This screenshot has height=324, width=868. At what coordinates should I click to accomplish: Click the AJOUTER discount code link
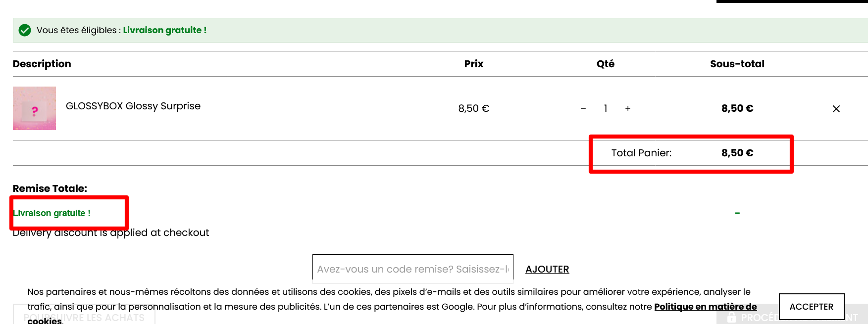point(547,269)
